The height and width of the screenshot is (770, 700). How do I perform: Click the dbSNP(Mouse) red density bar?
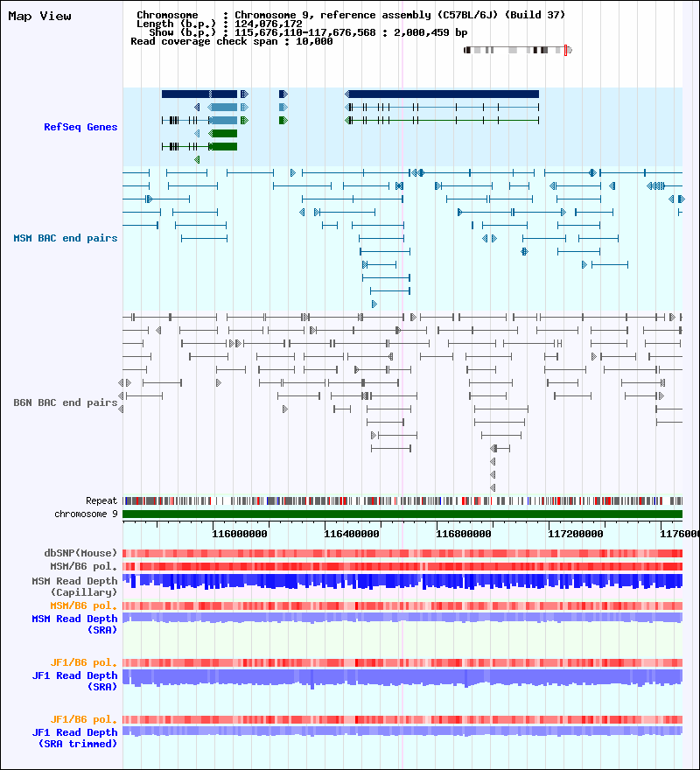402,553
